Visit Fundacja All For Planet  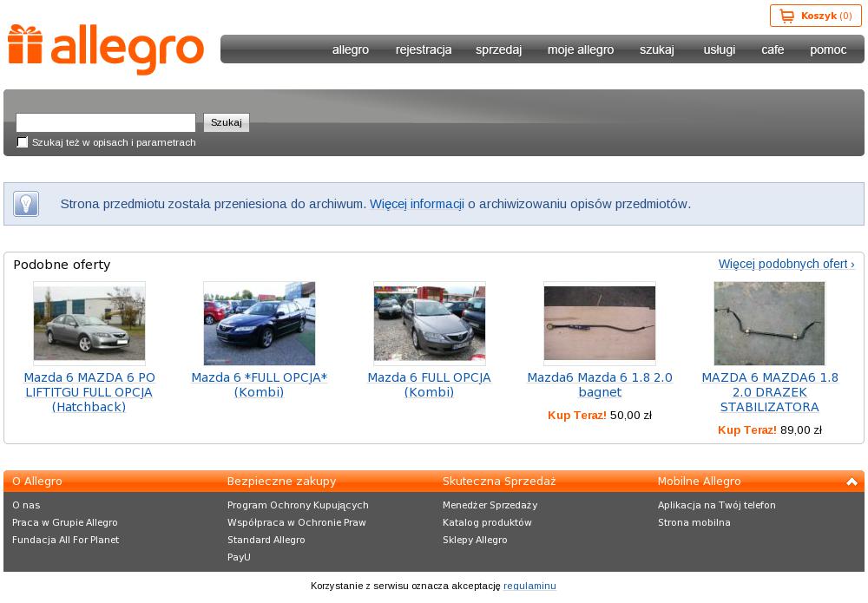(65, 540)
